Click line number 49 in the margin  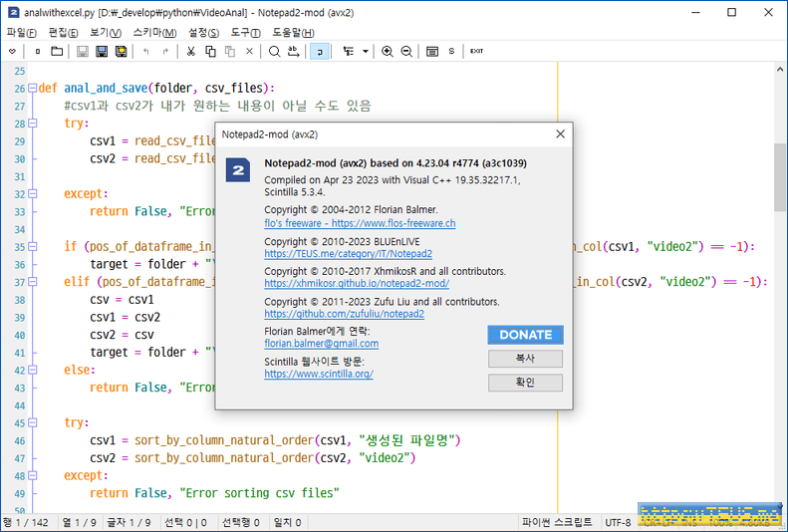pyautogui.click(x=20, y=494)
